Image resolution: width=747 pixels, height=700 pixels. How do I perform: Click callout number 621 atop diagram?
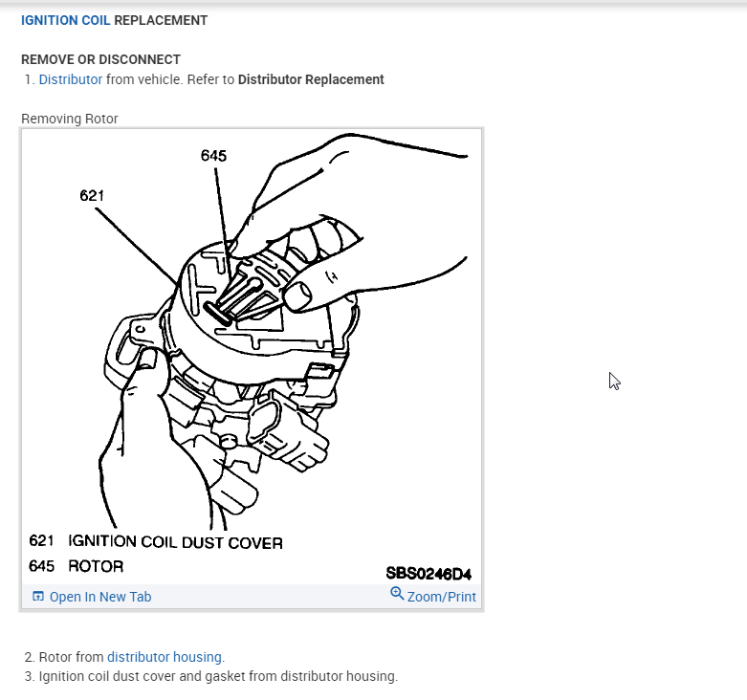[92, 196]
